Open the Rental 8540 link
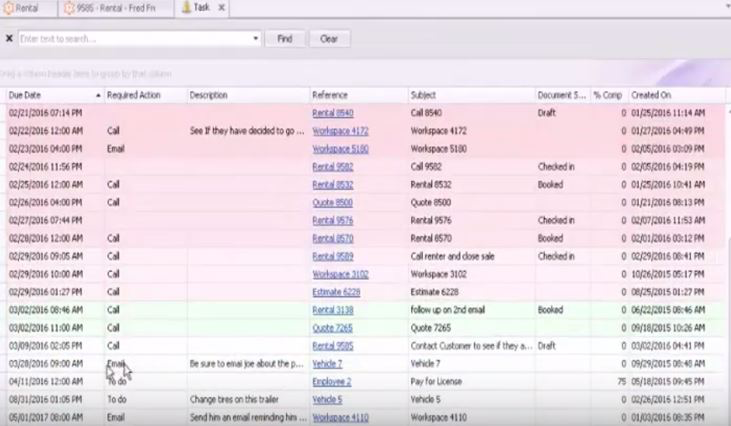The image size is (731, 426). coord(333,113)
